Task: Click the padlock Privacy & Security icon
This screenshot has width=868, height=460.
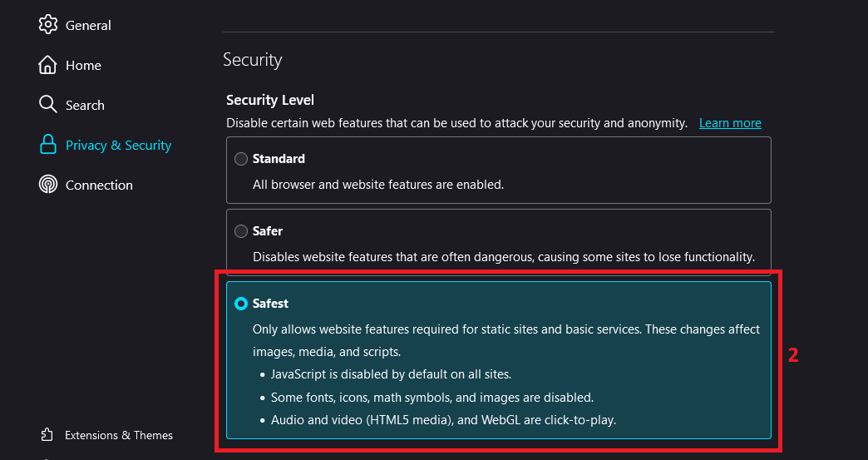Action: (48, 145)
